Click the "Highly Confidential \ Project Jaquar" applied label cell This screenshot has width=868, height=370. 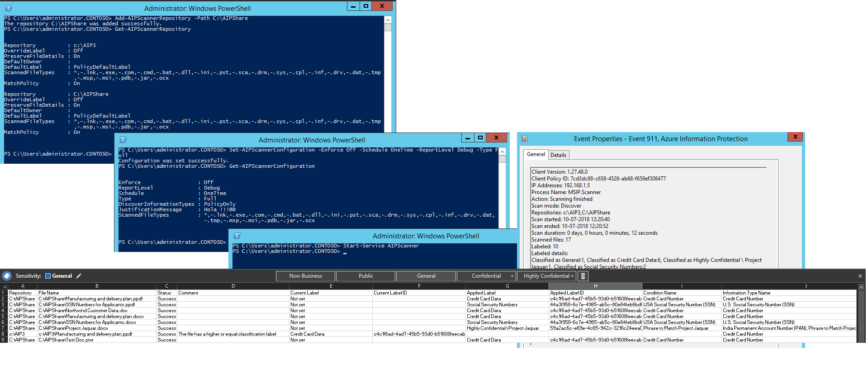(508, 328)
